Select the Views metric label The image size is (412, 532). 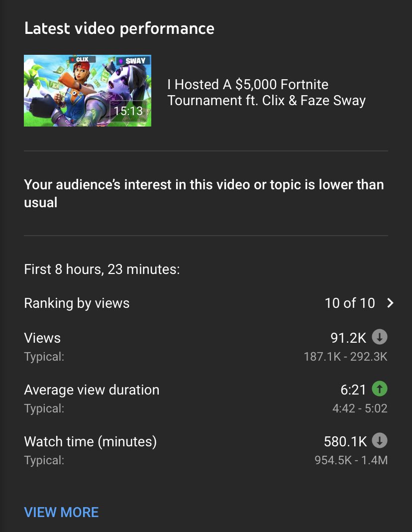pyautogui.click(x=42, y=338)
